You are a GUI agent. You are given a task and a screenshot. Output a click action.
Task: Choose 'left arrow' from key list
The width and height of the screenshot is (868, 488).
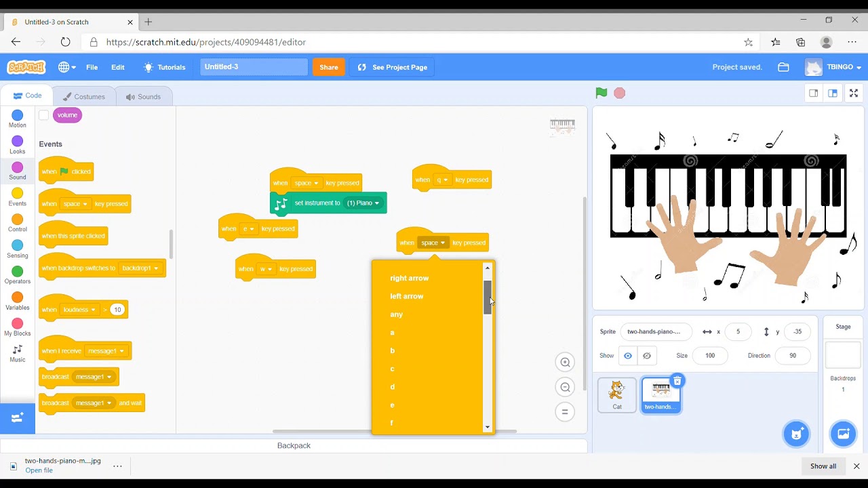[407, 296]
